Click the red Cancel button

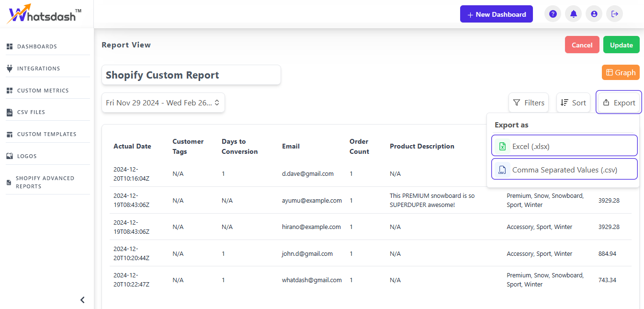(582, 45)
